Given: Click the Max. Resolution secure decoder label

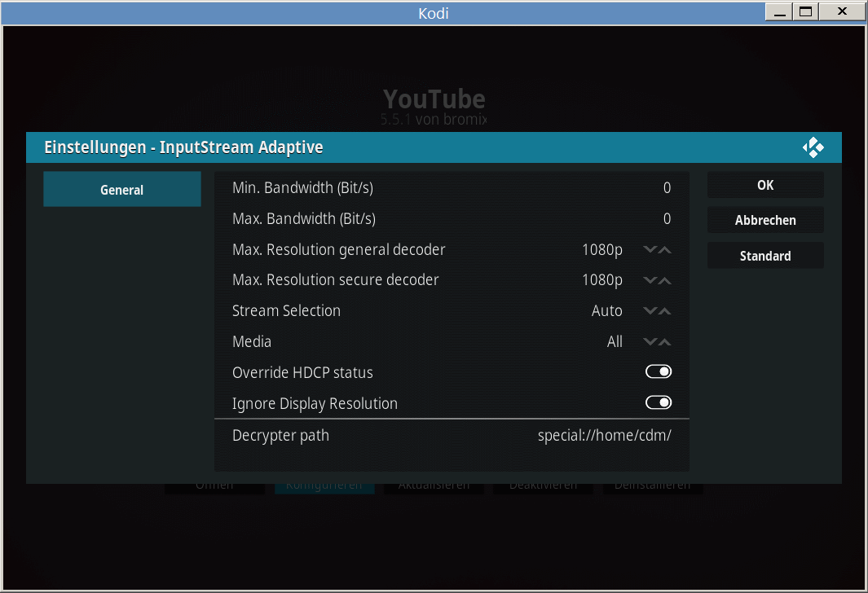Looking at the screenshot, I should 335,280.
